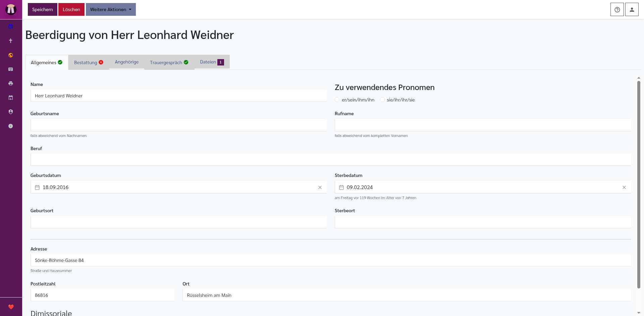The width and height of the screenshot is (644, 316).
Task: Open Sterbedatum calendar picker icon
Action: tap(341, 187)
